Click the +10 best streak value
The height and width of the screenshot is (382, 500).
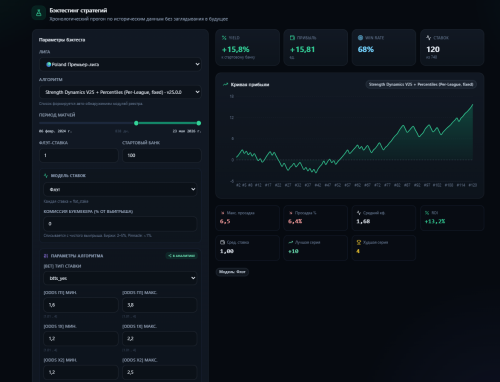pyautogui.click(x=293, y=251)
